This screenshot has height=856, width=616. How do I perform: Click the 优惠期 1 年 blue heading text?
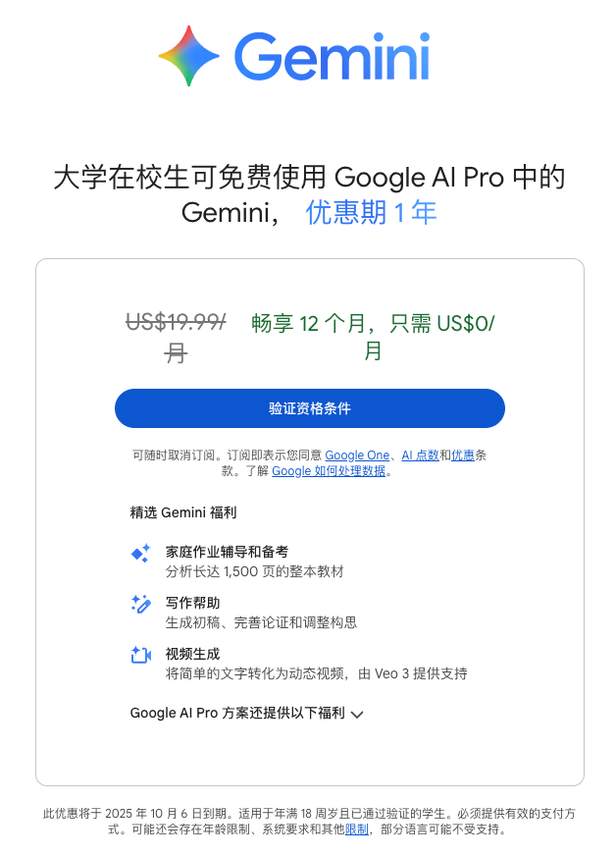(x=371, y=212)
